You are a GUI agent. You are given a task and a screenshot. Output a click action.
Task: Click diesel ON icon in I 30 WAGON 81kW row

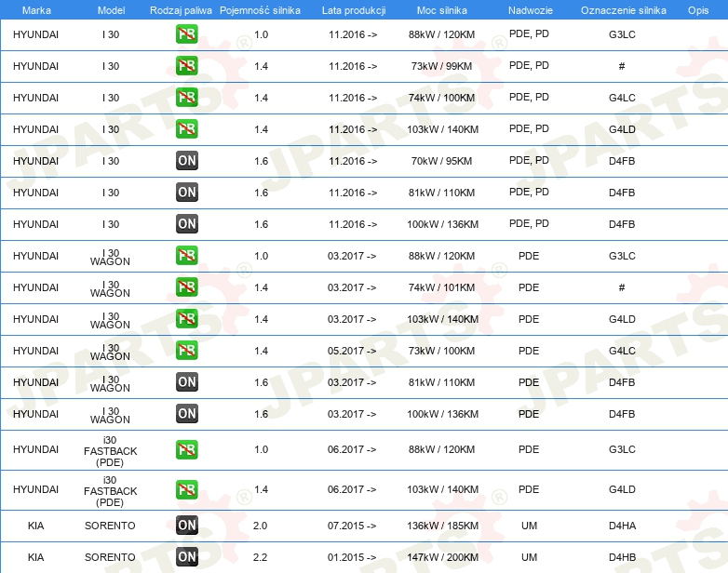coord(186,382)
